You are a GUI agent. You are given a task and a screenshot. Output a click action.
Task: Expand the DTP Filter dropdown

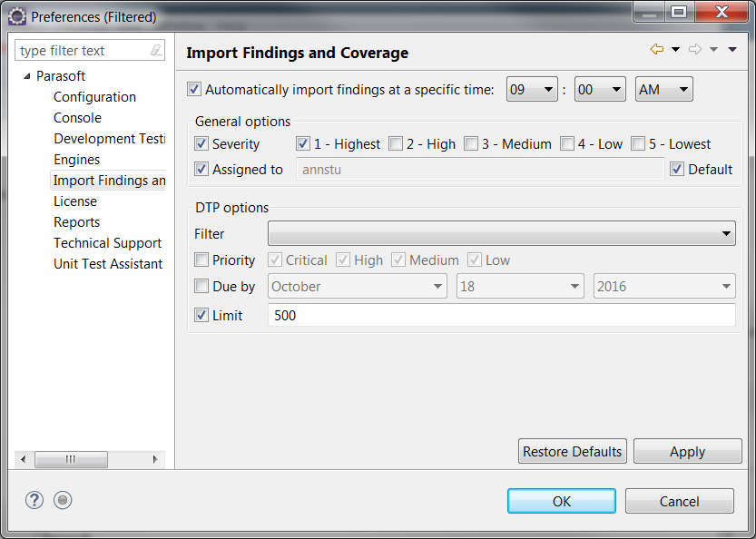pyautogui.click(x=501, y=233)
